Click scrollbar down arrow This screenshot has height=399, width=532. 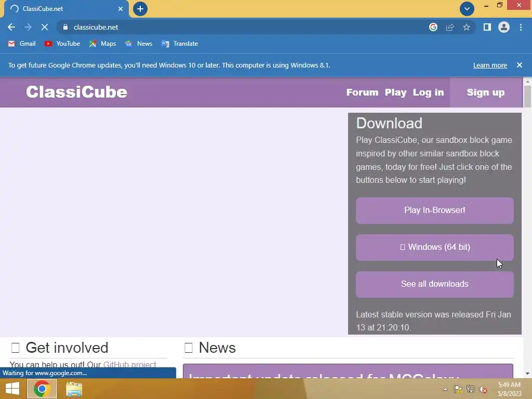[x=527, y=374]
